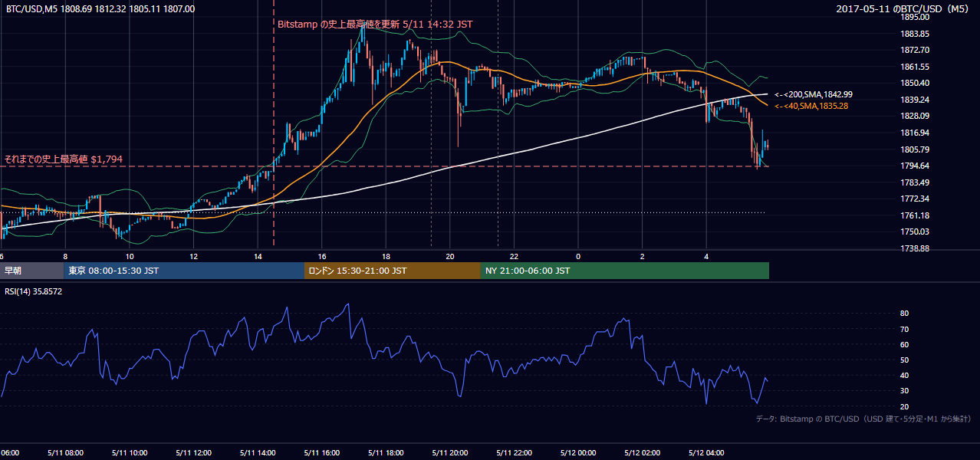Viewport: 980px width, 460px height.
Task: Click price axis value 1738.88
Action: tap(916, 248)
